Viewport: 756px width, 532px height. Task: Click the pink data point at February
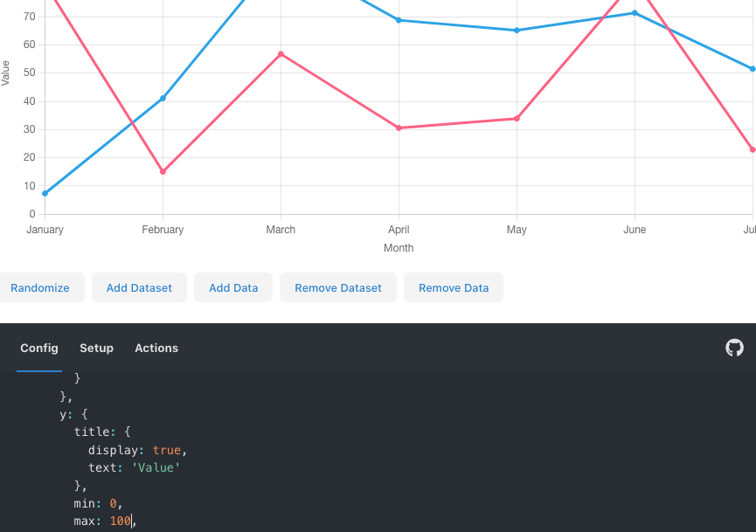pyautogui.click(x=163, y=171)
